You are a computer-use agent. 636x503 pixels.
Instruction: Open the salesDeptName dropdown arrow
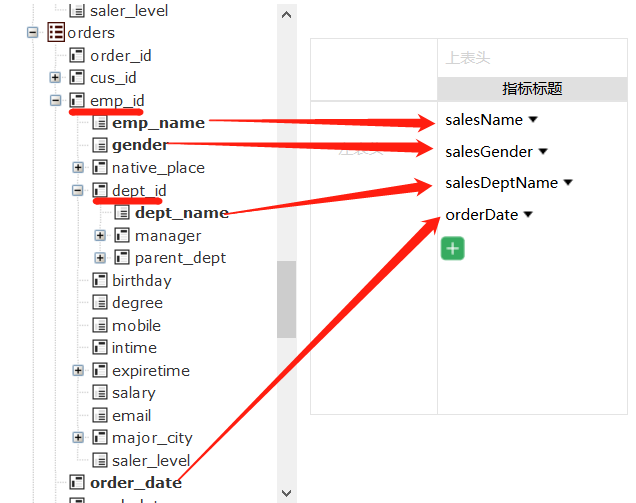[568, 183]
